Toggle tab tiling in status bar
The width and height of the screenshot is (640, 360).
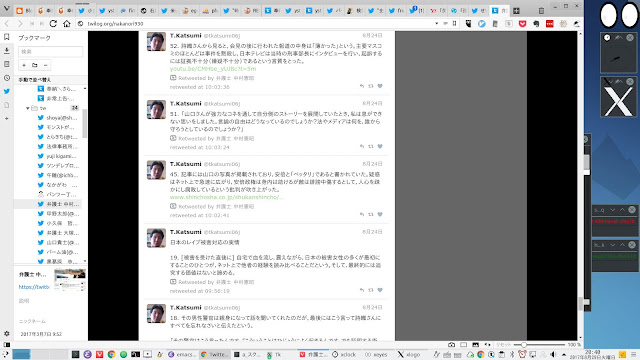464,345
